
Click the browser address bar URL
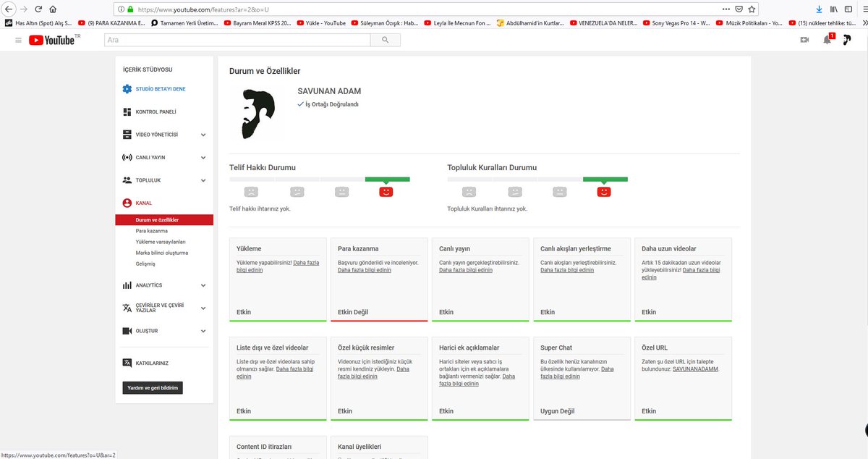[x=203, y=10]
